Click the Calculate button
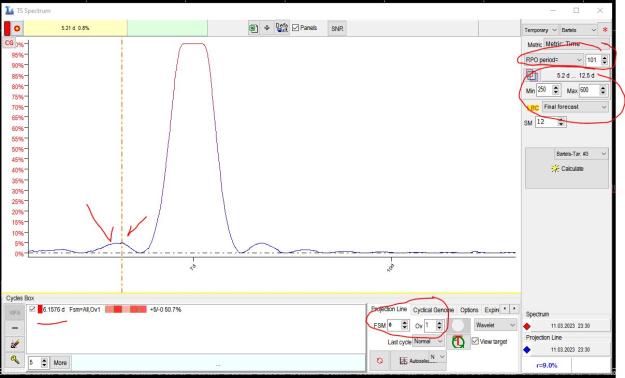 567,169
